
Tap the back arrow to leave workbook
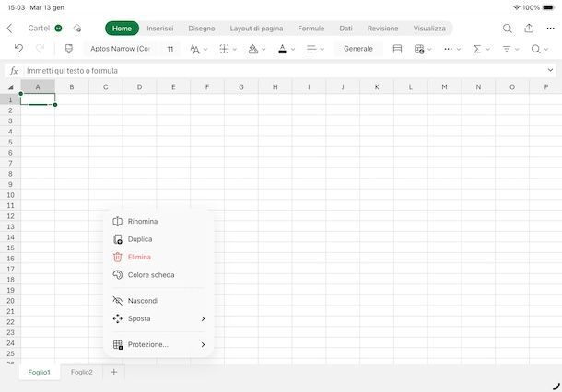pyautogui.click(x=10, y=29)
